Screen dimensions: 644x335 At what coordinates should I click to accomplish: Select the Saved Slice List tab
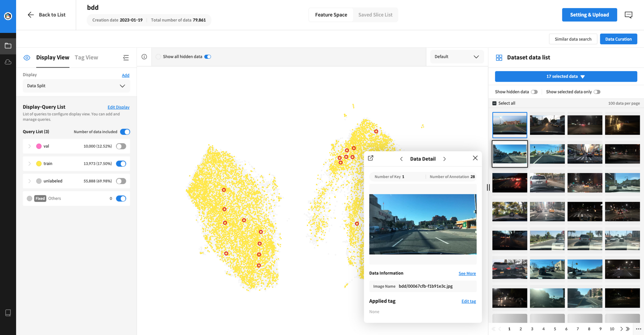(x=375, y=15)
